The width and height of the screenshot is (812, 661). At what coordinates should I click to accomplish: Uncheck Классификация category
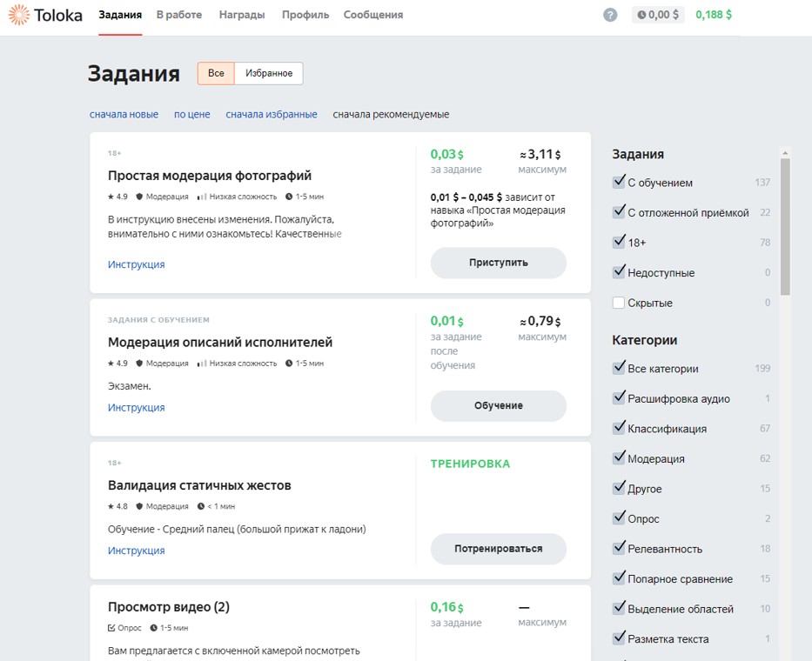(x=619, y=428)
